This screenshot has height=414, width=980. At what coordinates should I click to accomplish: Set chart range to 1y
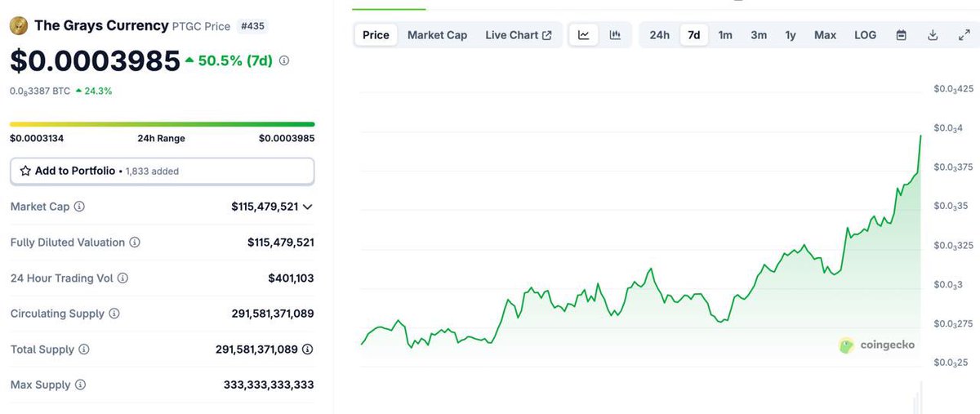click(791, 35)
